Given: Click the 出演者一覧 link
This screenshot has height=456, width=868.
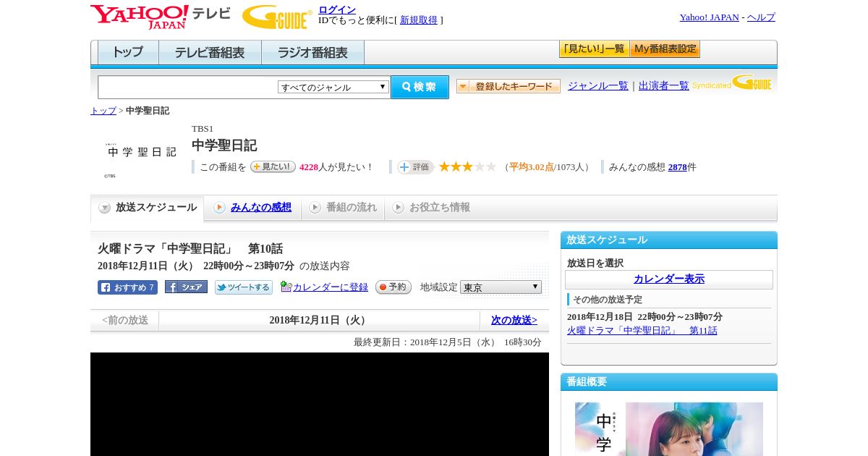Looking at the screenshot, I should click(664, 86).
